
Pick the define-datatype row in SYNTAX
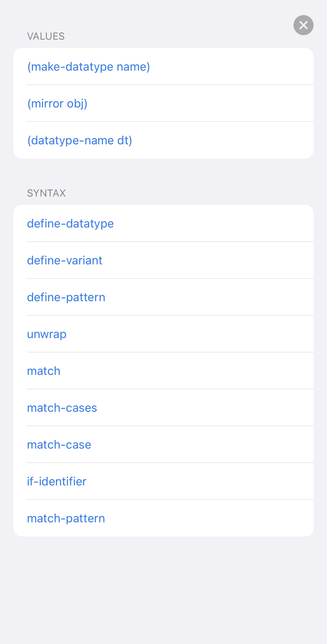click(163, 223)
